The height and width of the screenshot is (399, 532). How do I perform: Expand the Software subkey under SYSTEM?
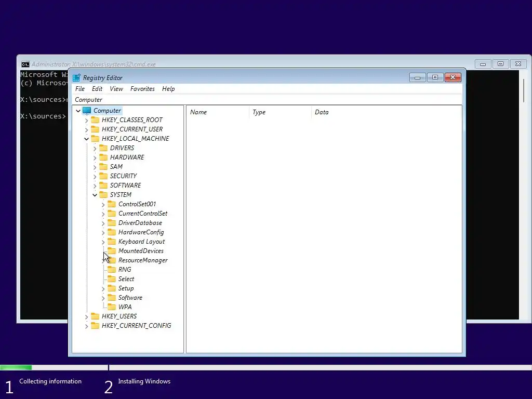pyautogui.click(x=103, y=298)
